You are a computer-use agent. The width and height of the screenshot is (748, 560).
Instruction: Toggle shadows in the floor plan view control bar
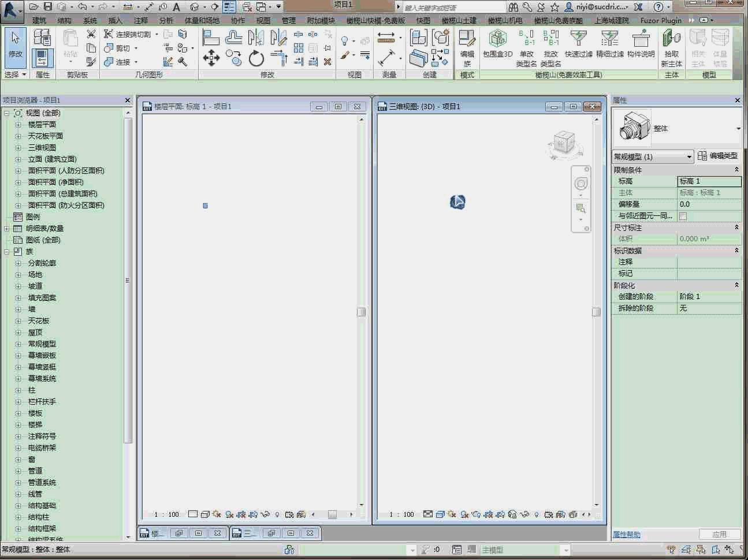click(x=229, y=514)
